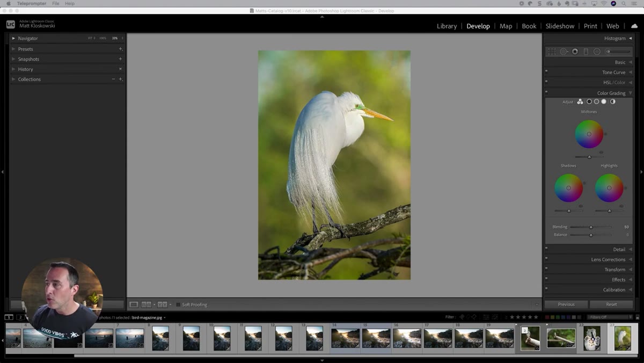This screenshot has height=363, width=644.
Task: Toggle the HSL / Color panel switch
Action: (546, 81)
